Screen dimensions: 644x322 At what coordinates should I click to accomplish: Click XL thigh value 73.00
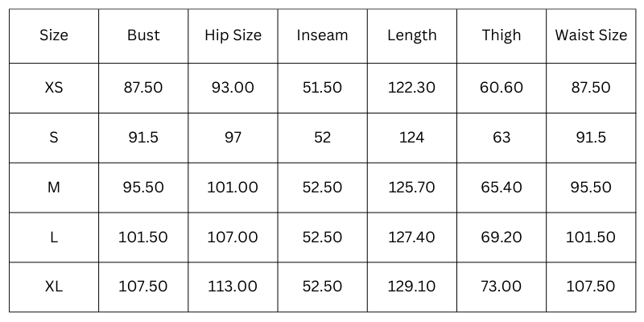coord(501,287)
